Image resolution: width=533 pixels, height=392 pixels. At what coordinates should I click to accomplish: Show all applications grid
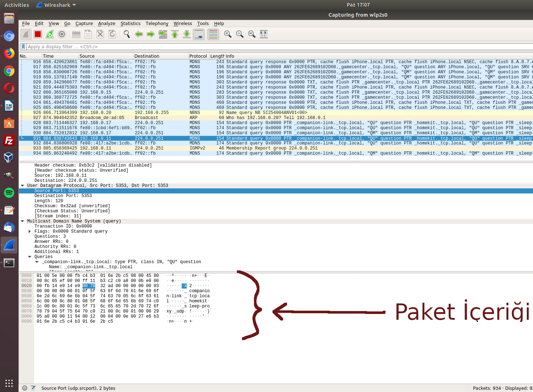(9, 383)
